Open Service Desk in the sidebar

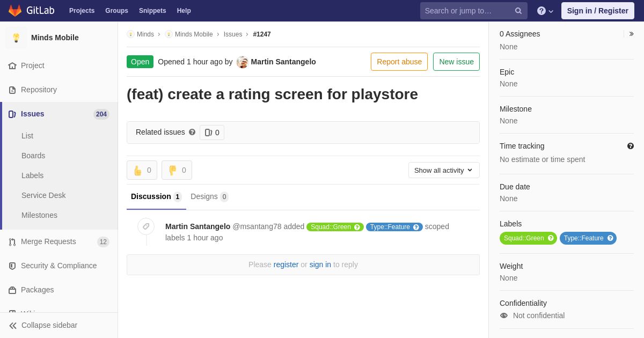point(43,195)
